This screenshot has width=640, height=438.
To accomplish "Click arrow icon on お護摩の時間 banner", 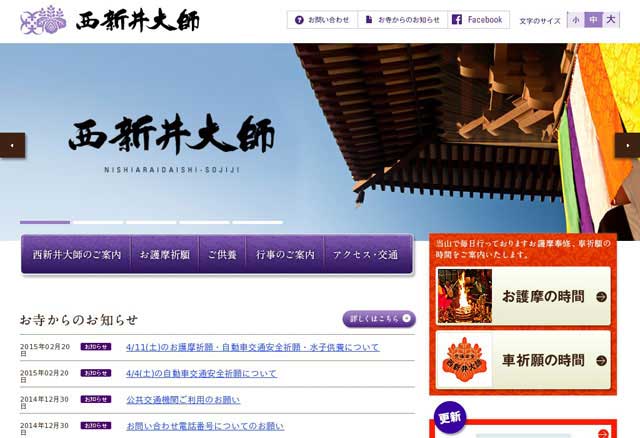I will [x=601, y=297].
